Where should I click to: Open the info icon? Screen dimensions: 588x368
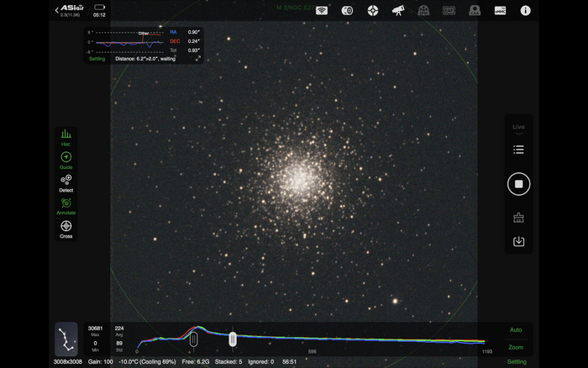point(525,11)
